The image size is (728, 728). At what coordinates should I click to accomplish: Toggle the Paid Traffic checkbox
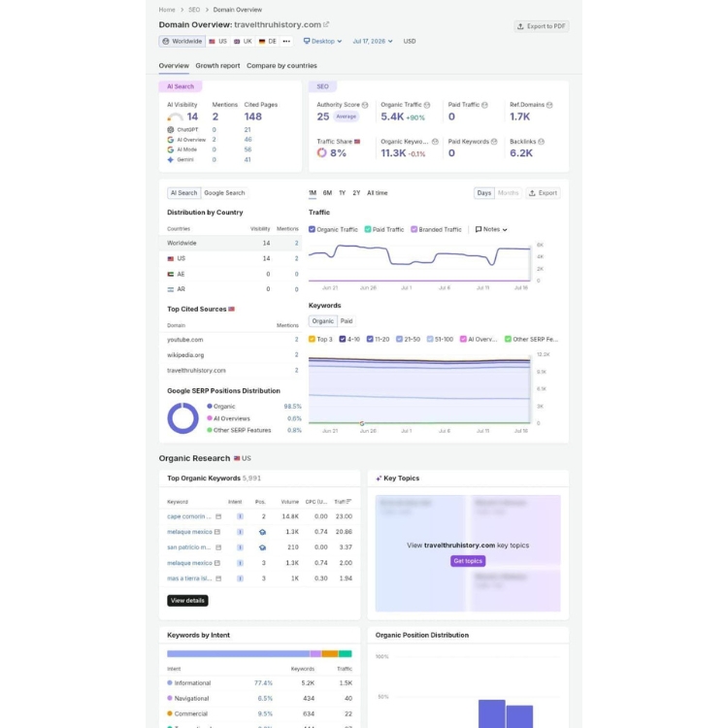click(x=368, y=229)
